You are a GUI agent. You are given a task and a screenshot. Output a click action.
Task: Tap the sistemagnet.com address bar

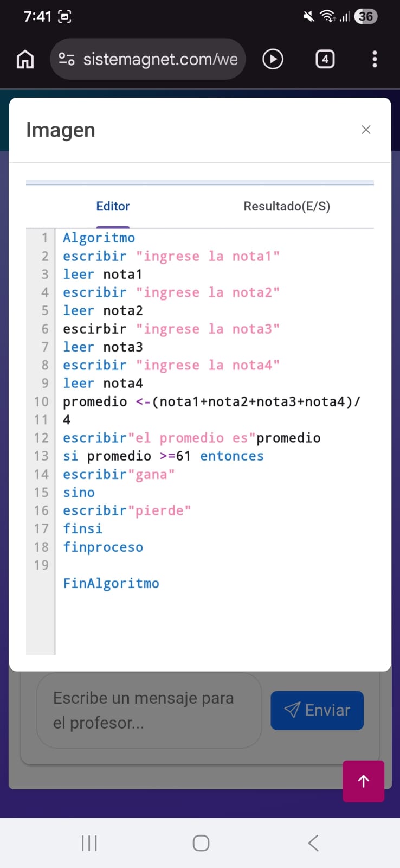[160, 59]
